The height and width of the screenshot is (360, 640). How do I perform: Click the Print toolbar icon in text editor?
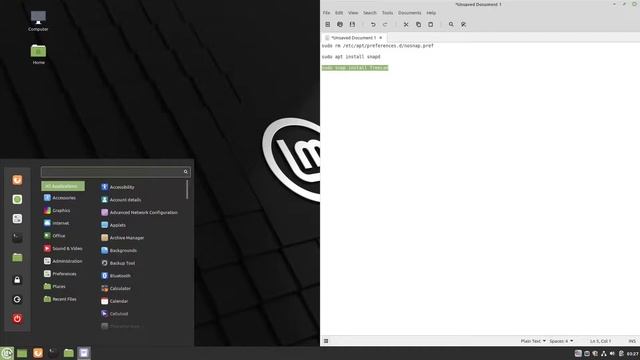click(x=340, y=24)
